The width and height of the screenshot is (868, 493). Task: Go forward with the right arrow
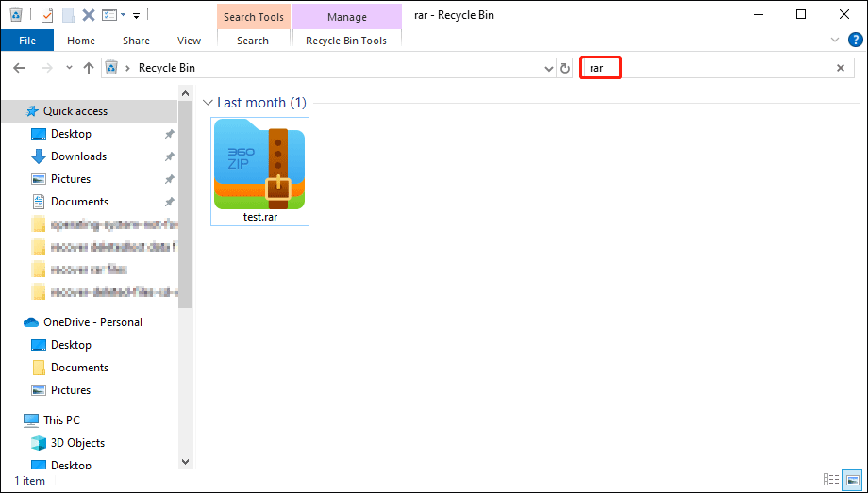coord(47,68)
